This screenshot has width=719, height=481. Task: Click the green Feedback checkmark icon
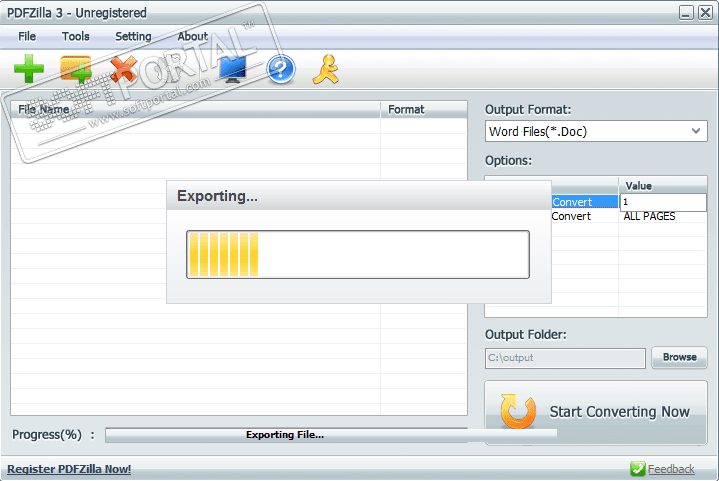(637, 469)
